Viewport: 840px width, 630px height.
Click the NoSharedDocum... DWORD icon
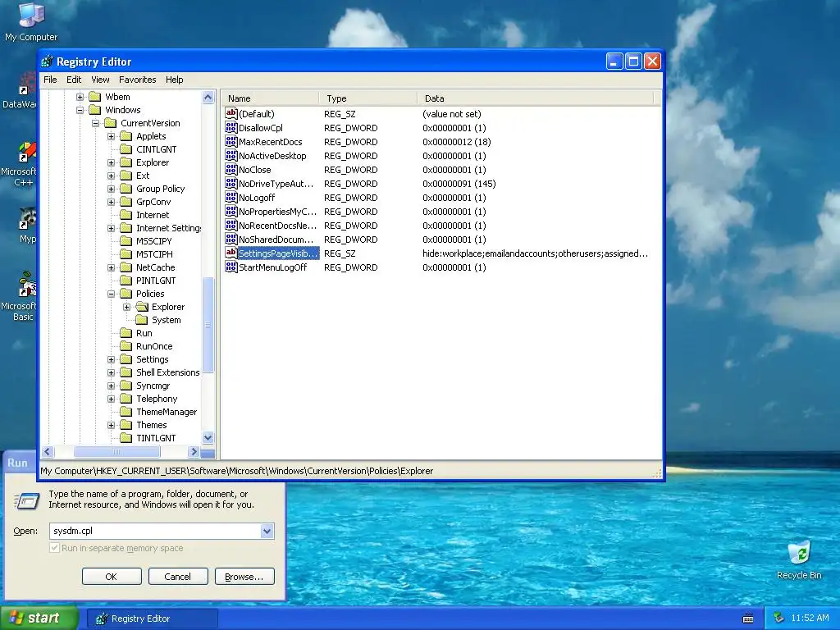[231, 239]
